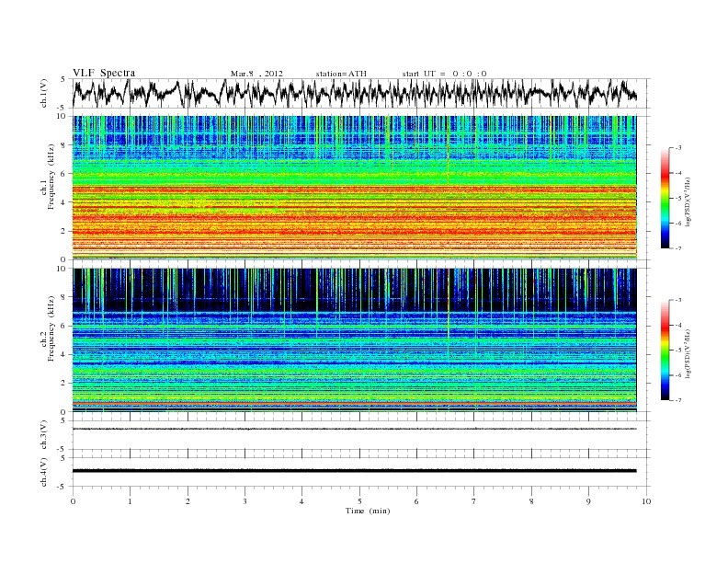
Task: Click the "0" tick on the time axis
Action: point(73,501)
